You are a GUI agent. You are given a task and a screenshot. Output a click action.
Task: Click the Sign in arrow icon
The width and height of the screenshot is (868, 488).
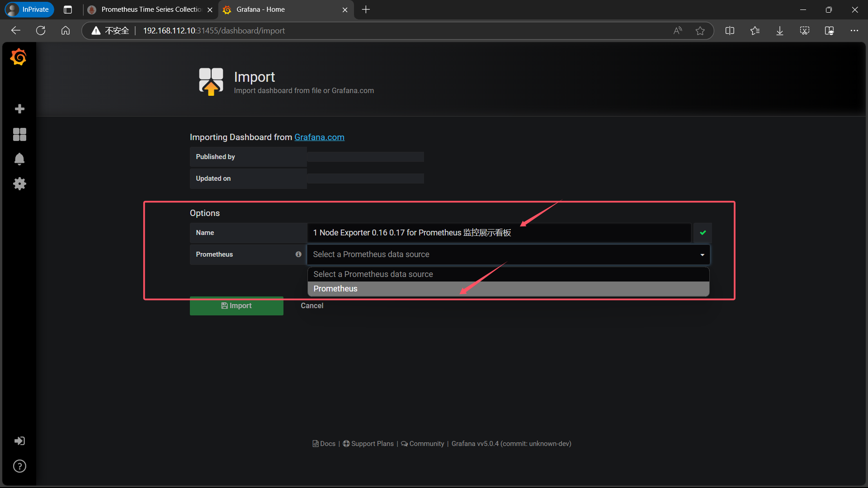coord(19,441)
